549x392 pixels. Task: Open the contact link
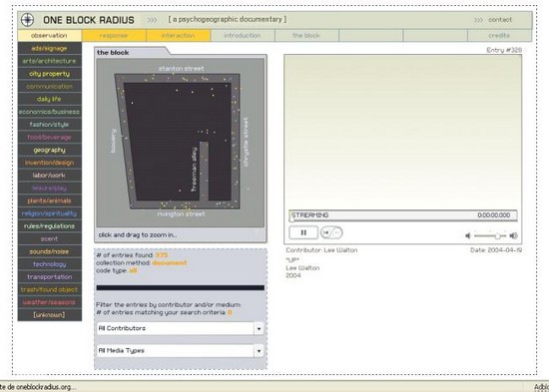pyautogui.click(x=500, y=20)
